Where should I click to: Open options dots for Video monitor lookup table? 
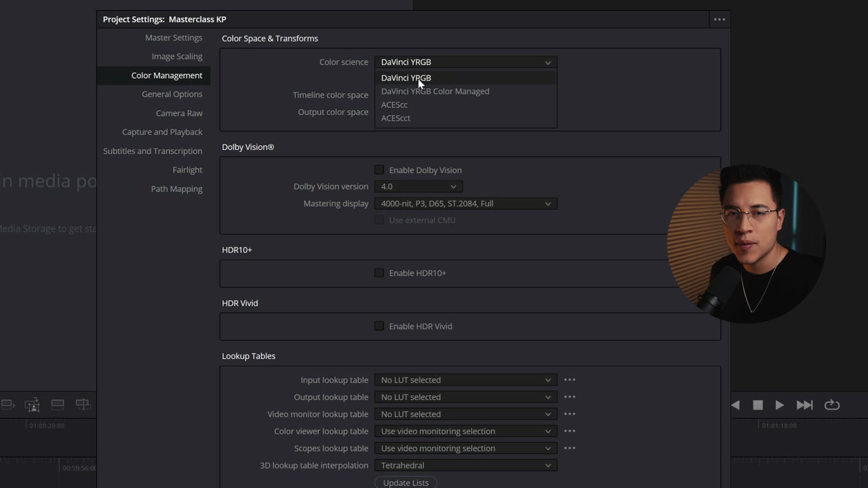click(x=570, y=414)
